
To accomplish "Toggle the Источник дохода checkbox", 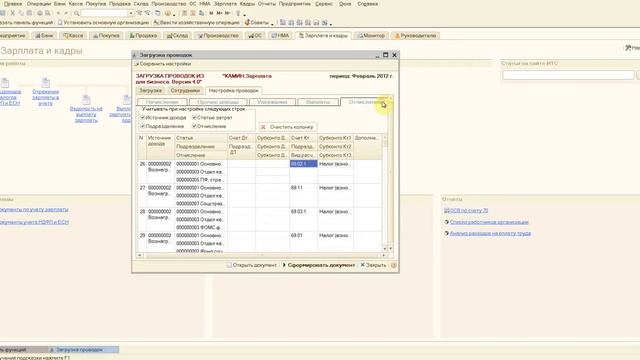I will [x=143, y=118].
